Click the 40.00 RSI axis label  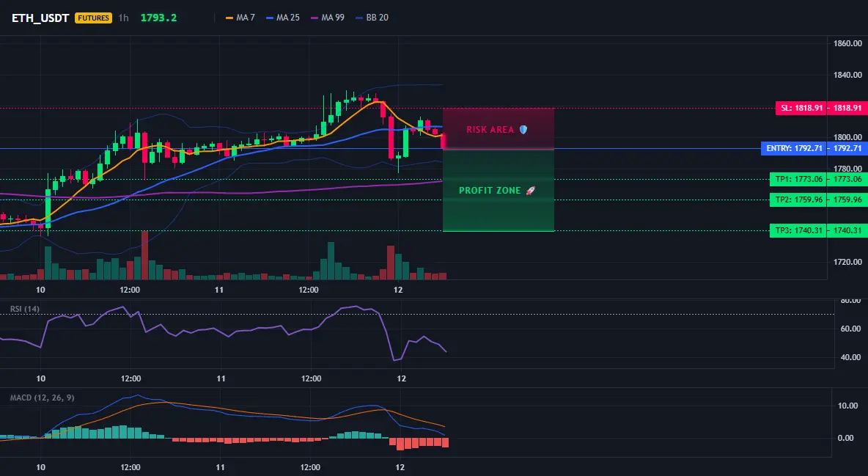(x=851, y=357)
